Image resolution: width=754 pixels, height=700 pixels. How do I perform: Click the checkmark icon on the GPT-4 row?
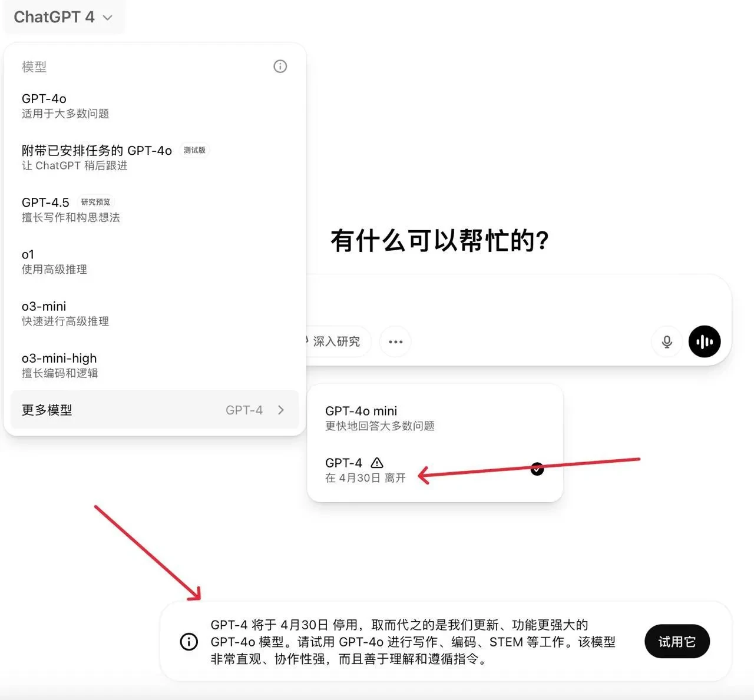(x=537, y=469)
